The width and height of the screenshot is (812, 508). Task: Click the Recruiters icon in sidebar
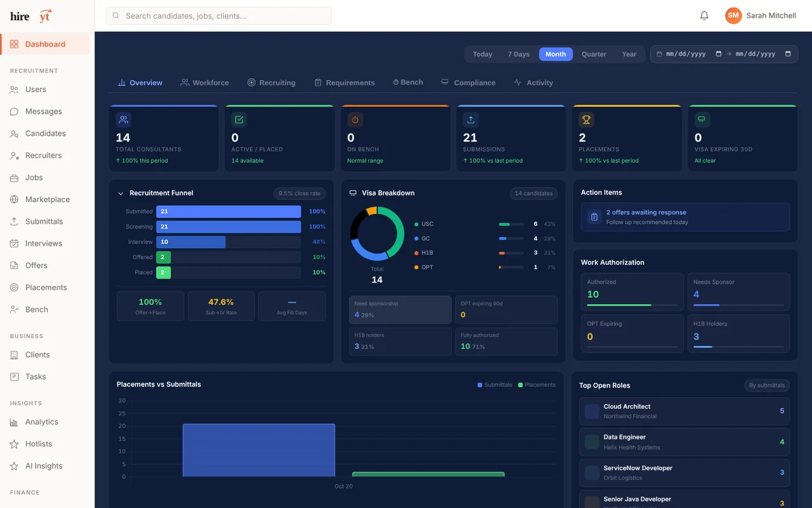14,156
